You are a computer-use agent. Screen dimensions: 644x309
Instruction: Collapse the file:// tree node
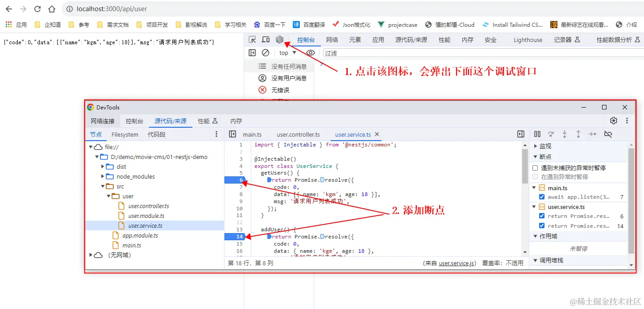91,147
